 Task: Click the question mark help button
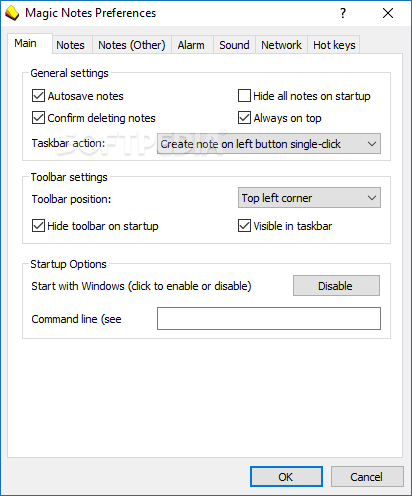point(343,13)
